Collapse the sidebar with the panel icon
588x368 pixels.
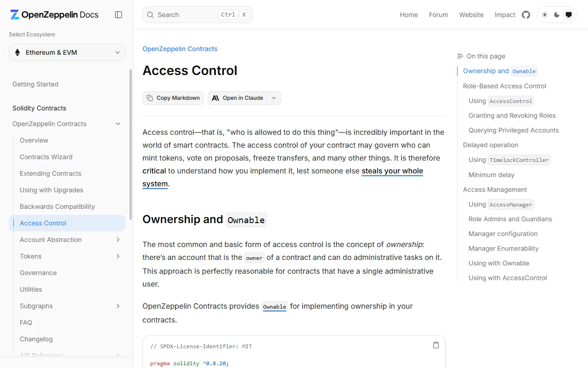tap(119, 15)
